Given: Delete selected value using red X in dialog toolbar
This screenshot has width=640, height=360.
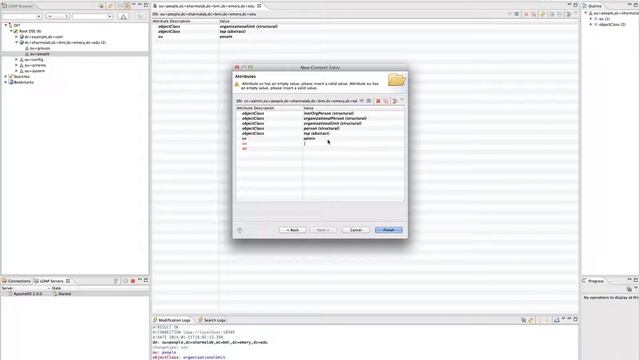Looking at the screenshot, I should tap(378, 101).
